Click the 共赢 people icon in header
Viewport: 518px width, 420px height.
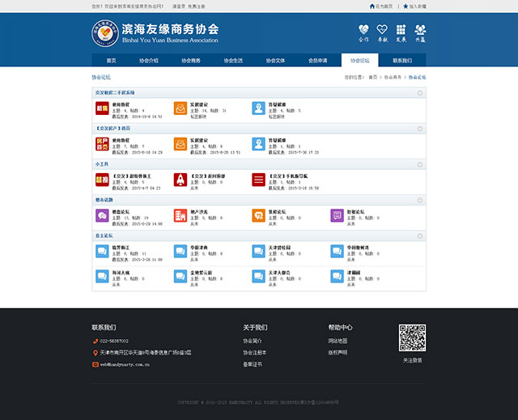(x=420, y=31)
